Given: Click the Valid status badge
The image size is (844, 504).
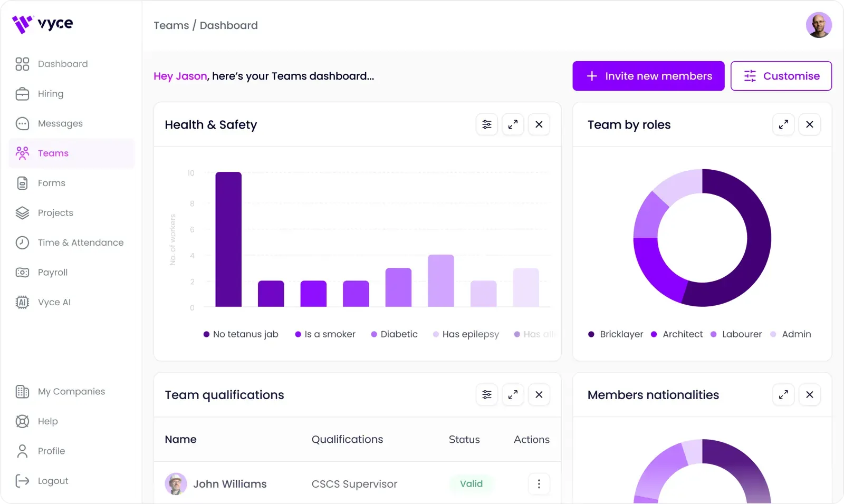Looking at the screenshot, I should pos(472,484).
